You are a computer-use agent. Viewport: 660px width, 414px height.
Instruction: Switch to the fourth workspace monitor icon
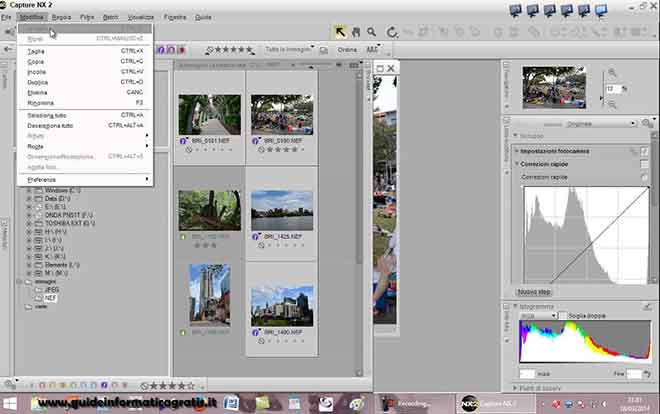(567, 10)
